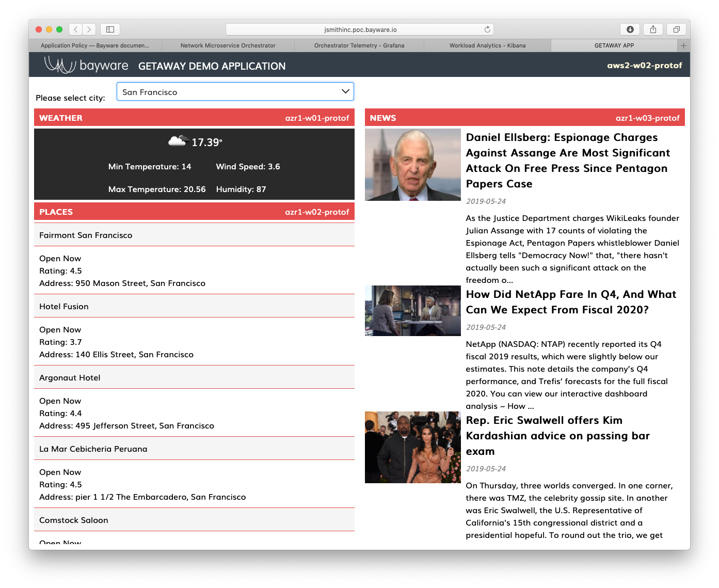Viewport: 719px width, 588px height.
Task: Open the Eric Swalwell Kardashian headline
Action: pyautogui.click(x=557, y=436)
